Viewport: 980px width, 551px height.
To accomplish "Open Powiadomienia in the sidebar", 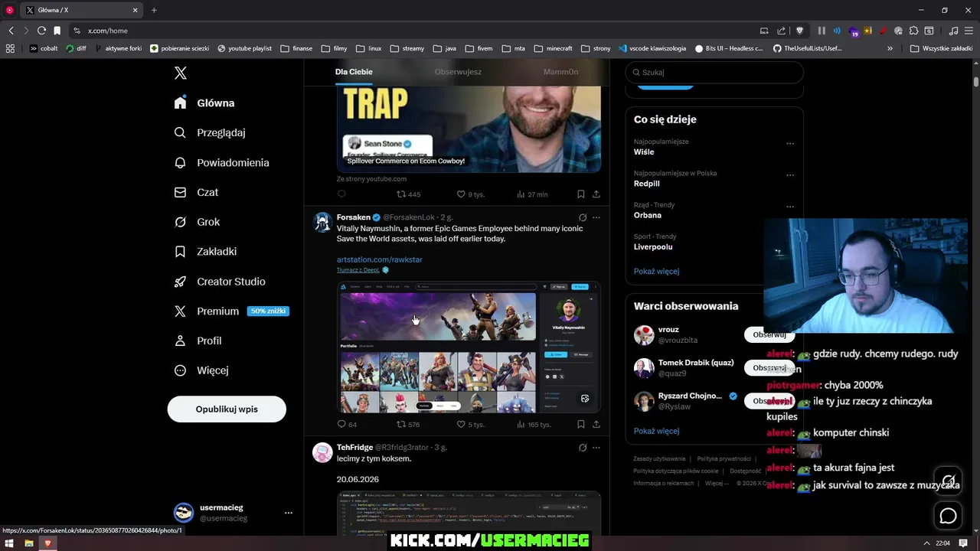I will (221, 162).
